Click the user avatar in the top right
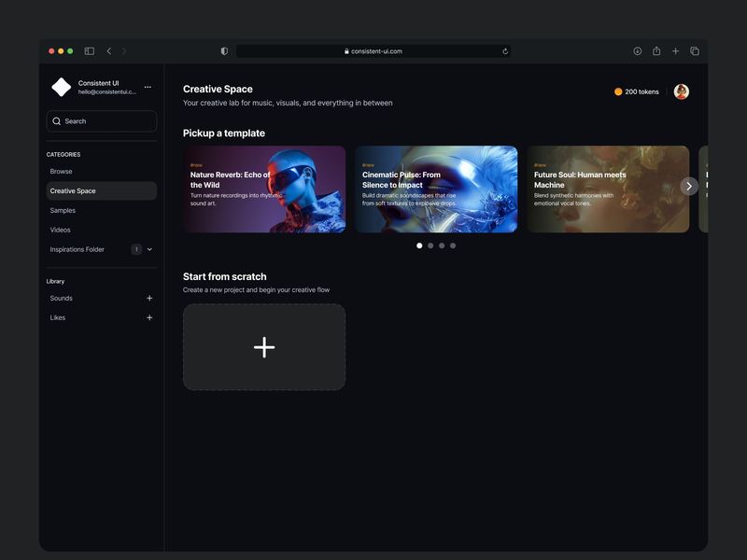Image resolution: width=747 pixels, height=560 pixels. coord(681,91)
